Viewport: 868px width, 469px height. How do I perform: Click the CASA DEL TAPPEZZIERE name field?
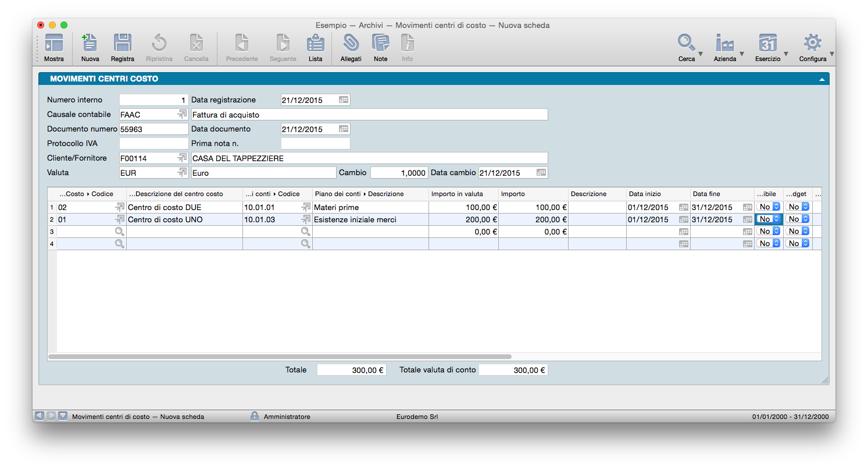(370, 158)
